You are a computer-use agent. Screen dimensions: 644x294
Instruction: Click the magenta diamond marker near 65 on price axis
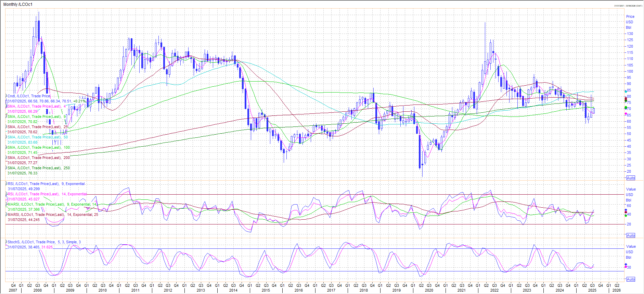coord(626,114)
